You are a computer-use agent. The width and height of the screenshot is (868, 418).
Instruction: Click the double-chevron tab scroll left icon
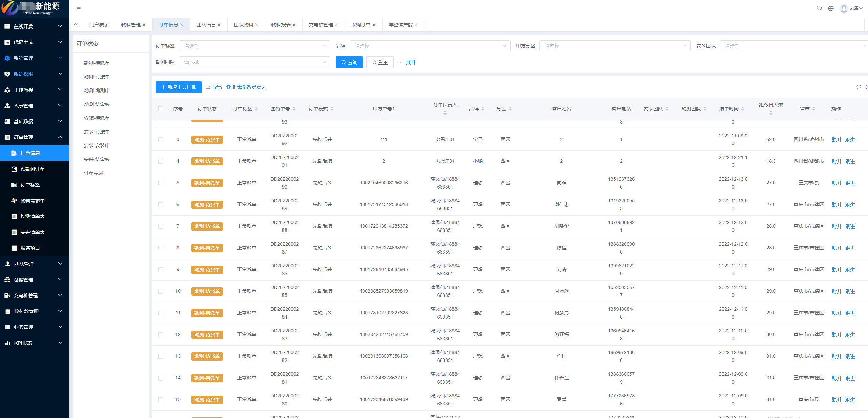(76, 25)
